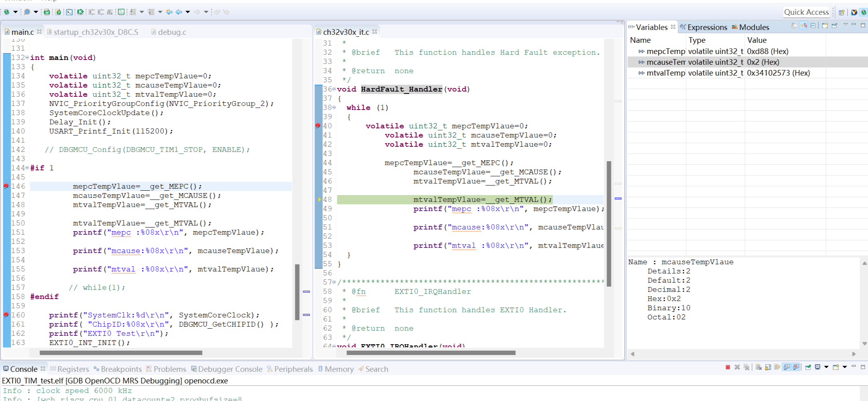Click the red Terminate button in Console
The width and height of the screenshot is (868, 401).
click(728, 367)
